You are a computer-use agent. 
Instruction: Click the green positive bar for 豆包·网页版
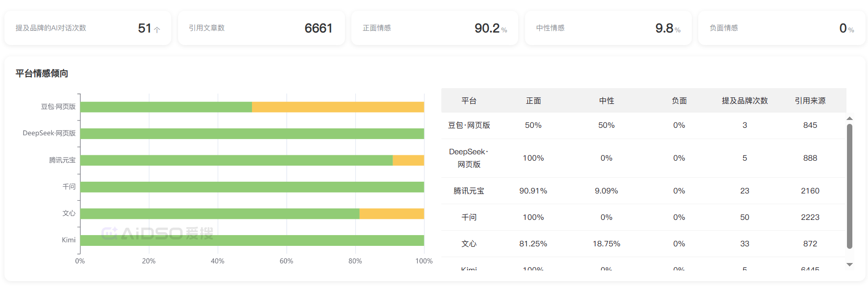[166, 107]
